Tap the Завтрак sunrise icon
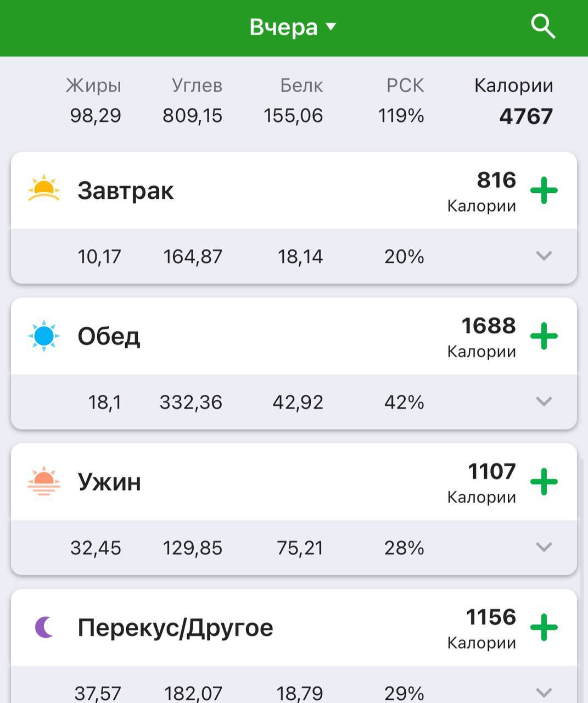This screenshot has width=588, height=703. click(x=44, y=189)
